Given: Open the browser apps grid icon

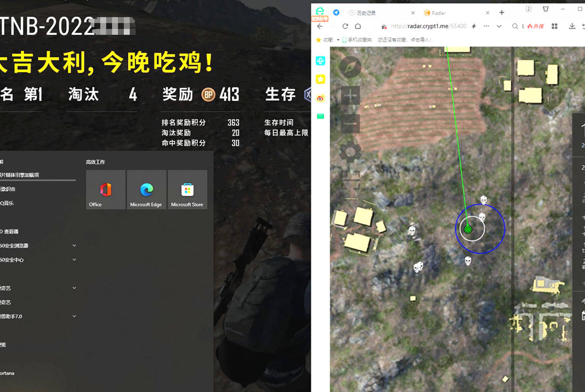Looking at the screenshot, I should click(x=555, y=26).
